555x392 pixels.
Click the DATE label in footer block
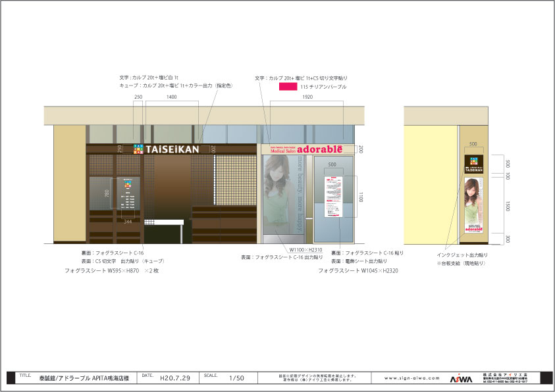[x=147, y=375]
